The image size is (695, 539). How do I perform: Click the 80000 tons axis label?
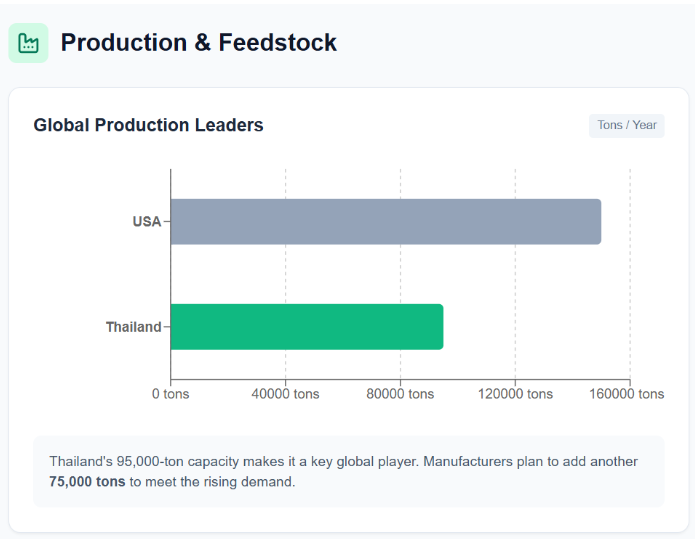400,394
